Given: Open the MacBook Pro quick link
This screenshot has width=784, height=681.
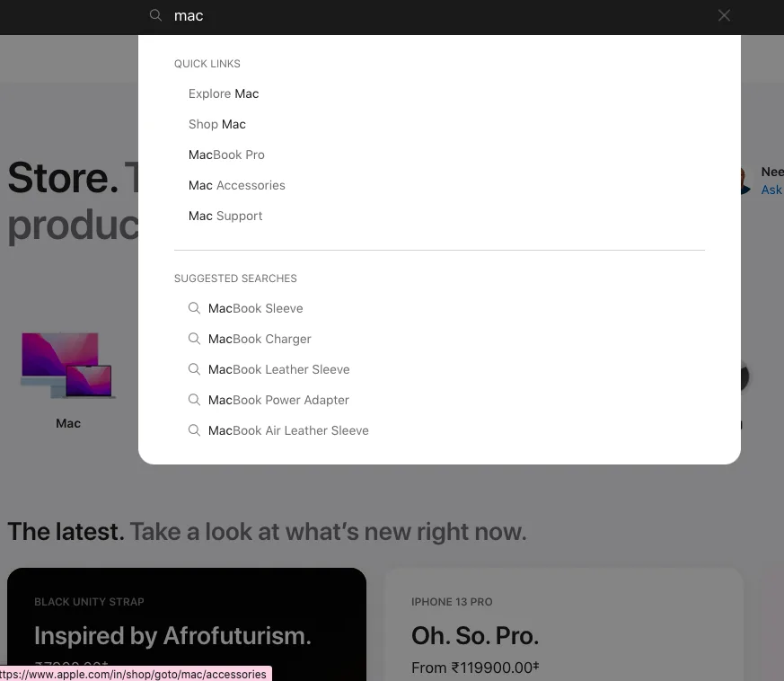Looking at the screenshot, I should click(226, 155).
